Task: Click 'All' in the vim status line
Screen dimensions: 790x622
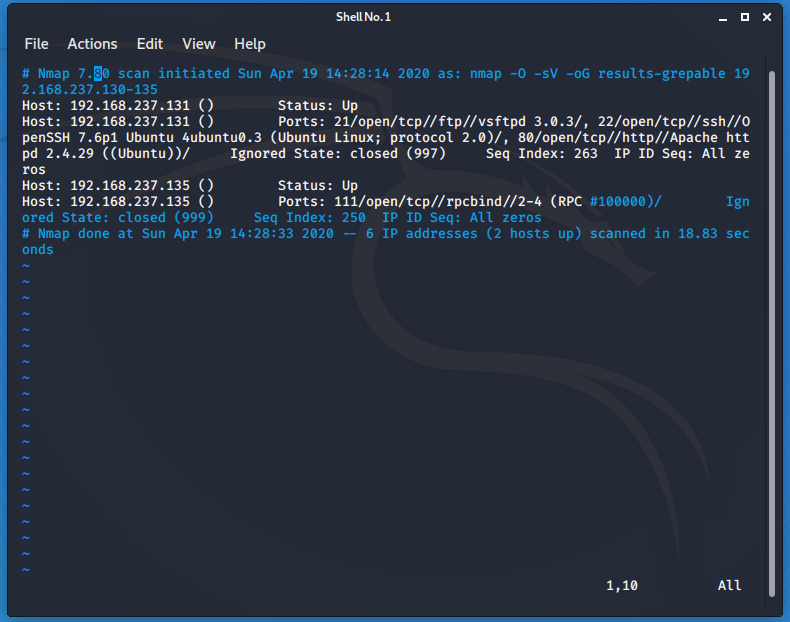Action: pyautogui.click(x=729, y=585)
